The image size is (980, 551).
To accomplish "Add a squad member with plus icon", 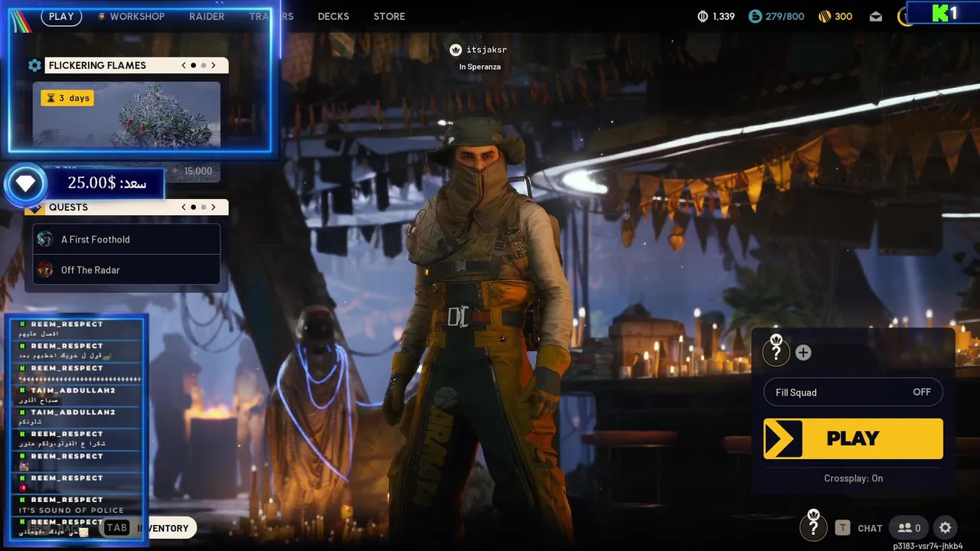I will [x=803, y=352].
